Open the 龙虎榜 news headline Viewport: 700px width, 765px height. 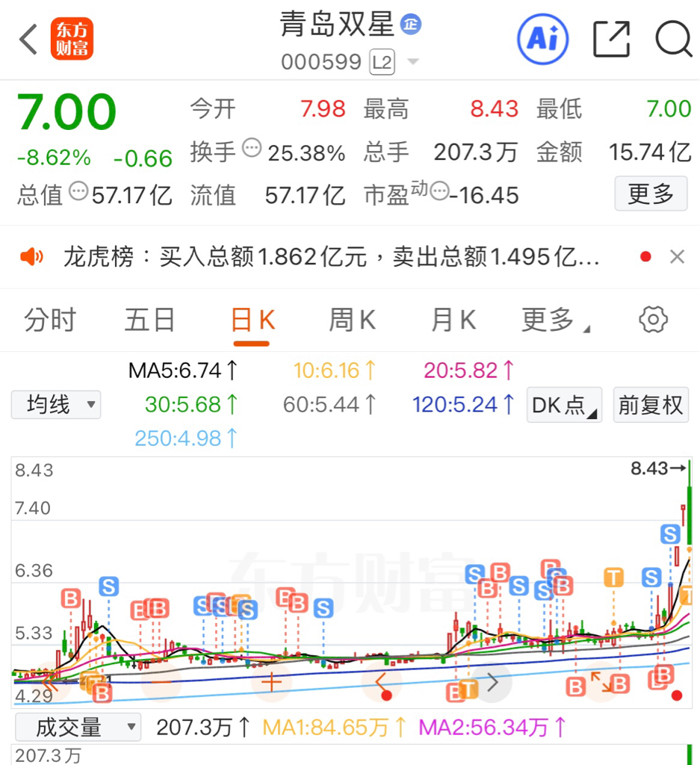[331, 257]
